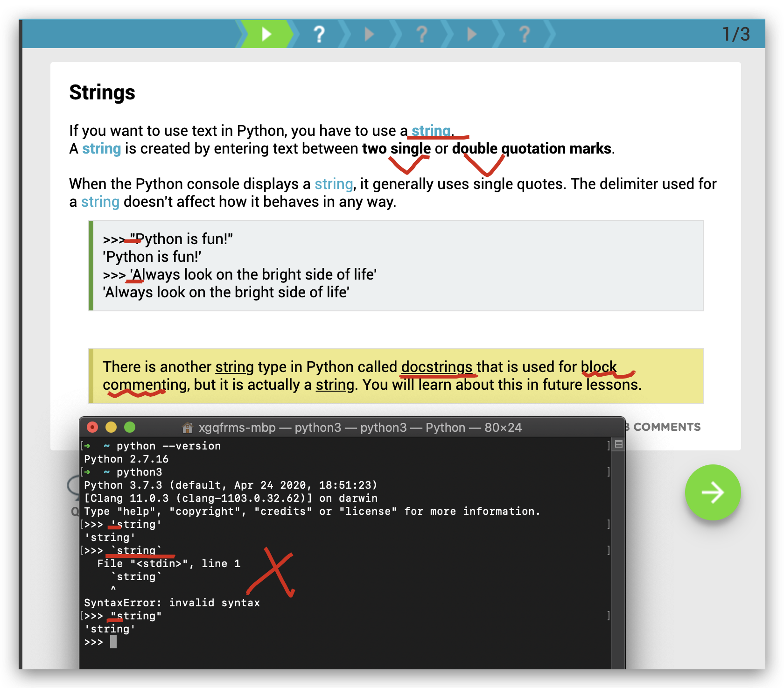Viewport: 784px width, 688px height.
Task: Click the 'string' link in first sentence
Action: pos(431,131)
